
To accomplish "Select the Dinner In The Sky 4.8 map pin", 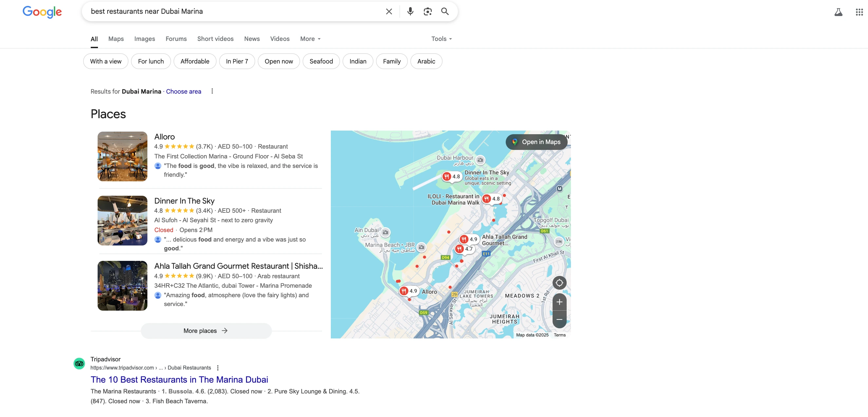I will [x=451, y=176].
